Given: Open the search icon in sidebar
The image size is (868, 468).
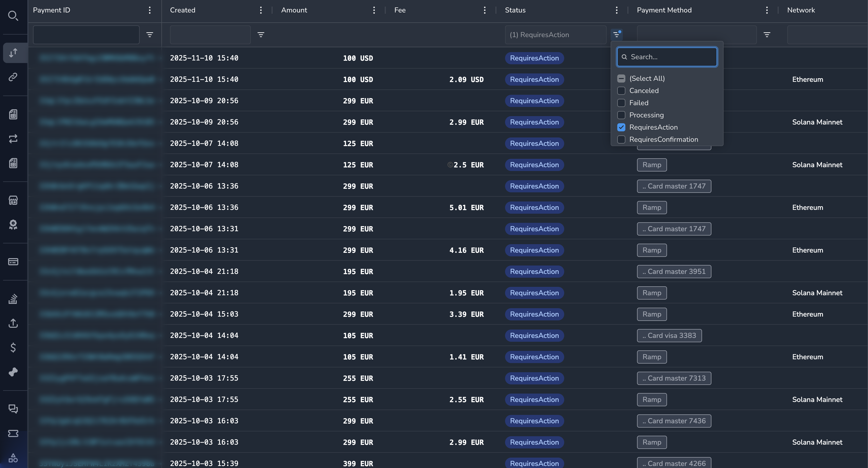Looking at the screenshot, I should (x=13, y=15).
